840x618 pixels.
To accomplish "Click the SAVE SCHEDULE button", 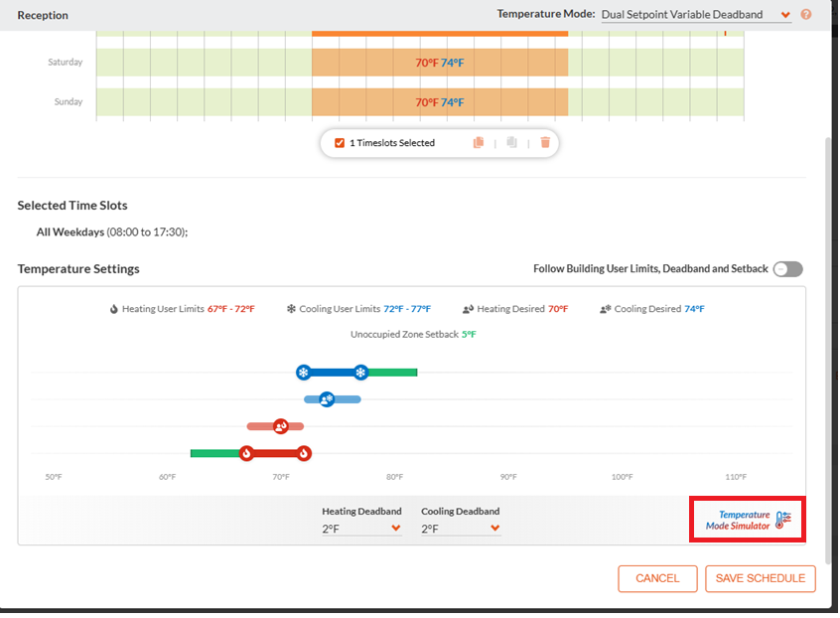I will [x=761, y=578].
